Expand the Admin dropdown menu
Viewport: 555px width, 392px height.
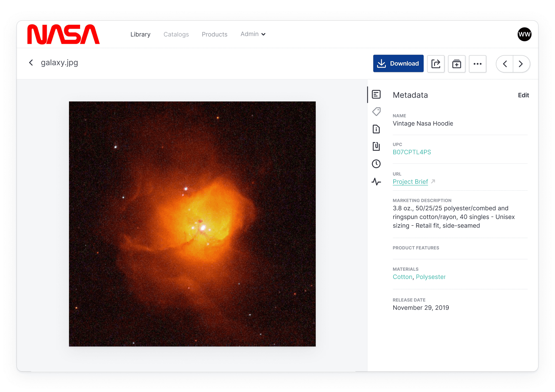[x=253, y=34]
